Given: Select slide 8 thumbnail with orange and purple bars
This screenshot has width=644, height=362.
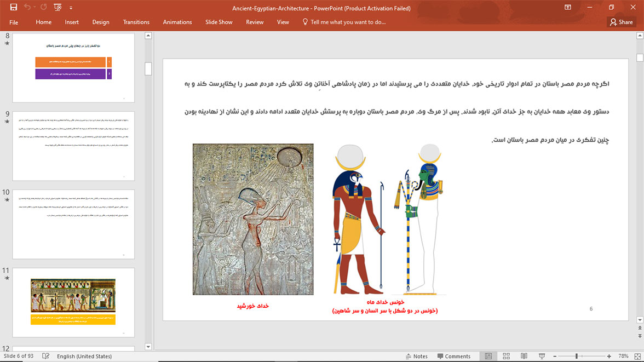Looking at the screenshot, I should click(x=73, y=68).
